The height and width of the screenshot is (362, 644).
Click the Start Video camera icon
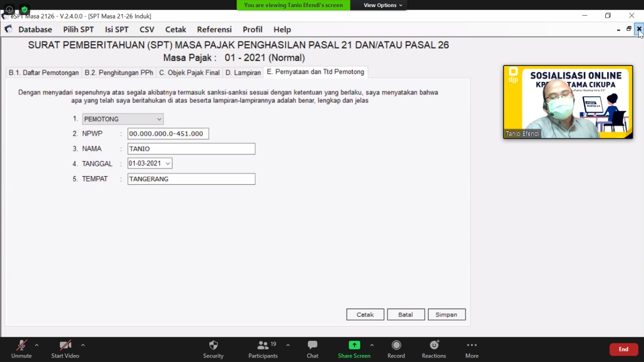tap(65, 345)
